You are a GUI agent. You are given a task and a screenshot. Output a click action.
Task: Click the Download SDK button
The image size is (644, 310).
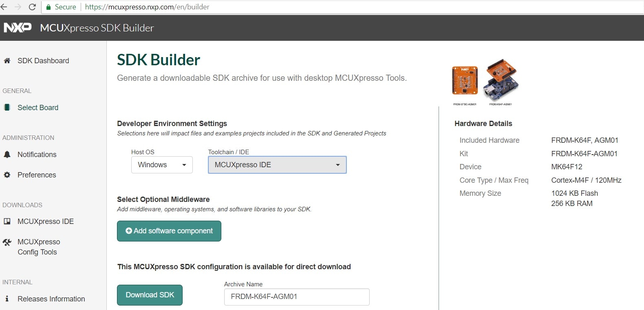click(x=150, y=295)
